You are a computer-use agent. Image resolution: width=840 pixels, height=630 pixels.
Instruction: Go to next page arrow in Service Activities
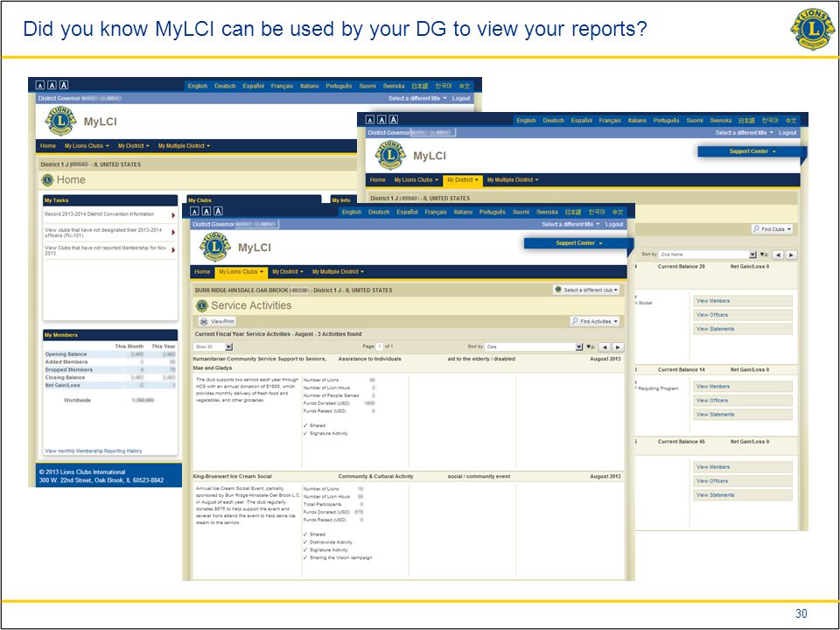point(618,347)
